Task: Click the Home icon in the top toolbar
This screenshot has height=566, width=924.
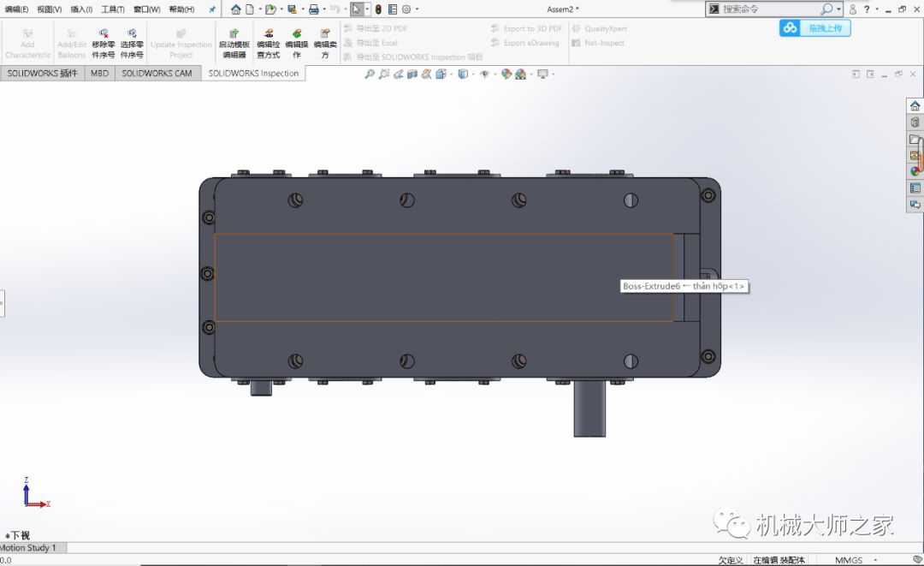Action: click(x=235, y=9)
